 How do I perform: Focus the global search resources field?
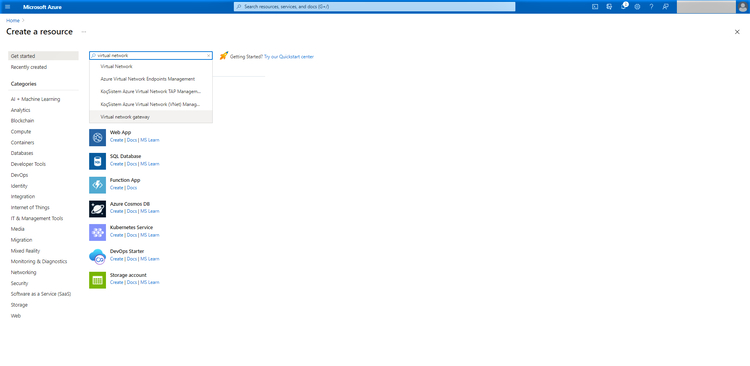click(375, 7)
